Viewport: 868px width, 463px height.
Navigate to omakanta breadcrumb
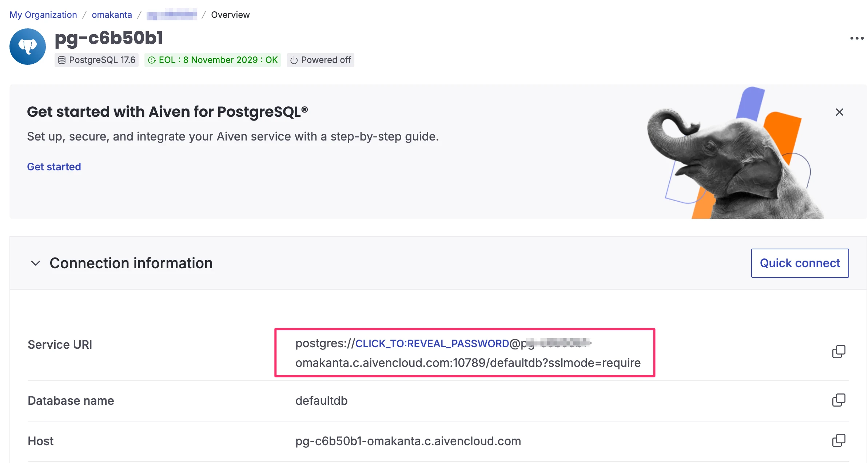click(x=112, y=15)
